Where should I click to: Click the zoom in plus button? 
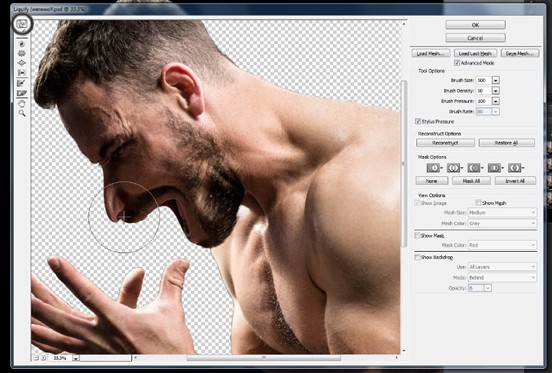pos(43,358)
